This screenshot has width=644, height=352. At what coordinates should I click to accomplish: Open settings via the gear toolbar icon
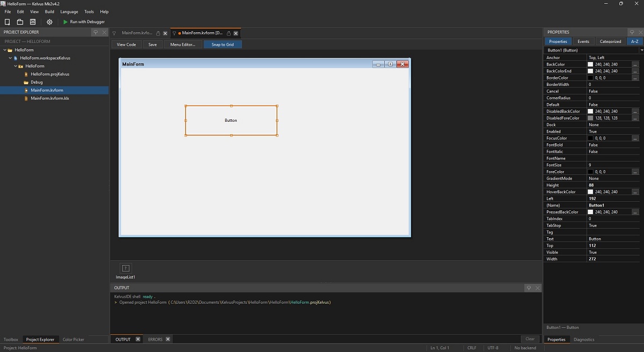coord(50,22)
